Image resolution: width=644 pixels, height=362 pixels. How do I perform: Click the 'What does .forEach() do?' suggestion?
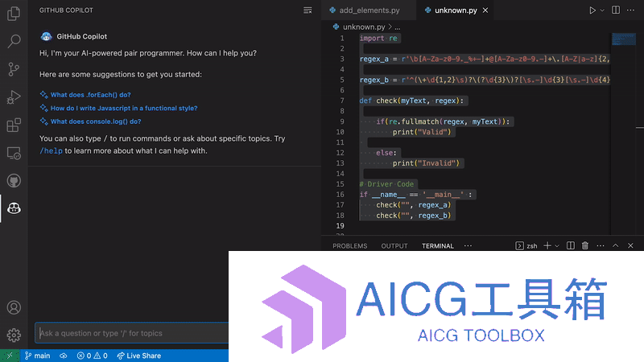(x=90, y=95)
